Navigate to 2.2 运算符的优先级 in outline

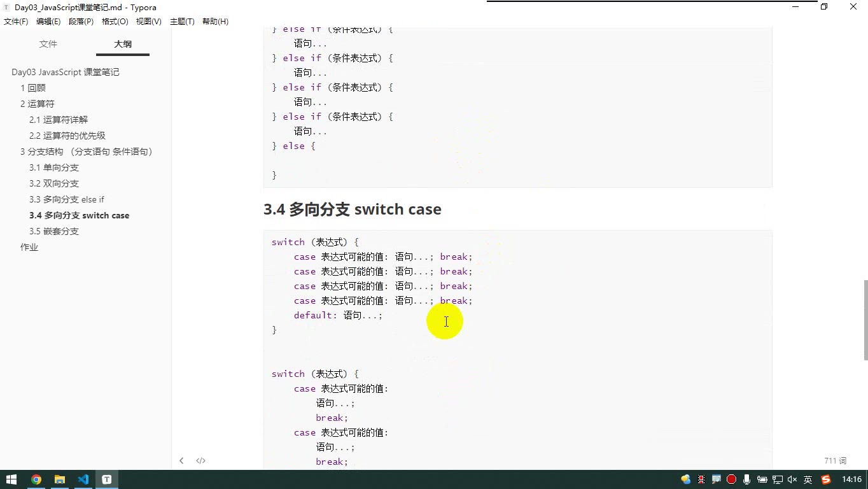tap(67, 136)
